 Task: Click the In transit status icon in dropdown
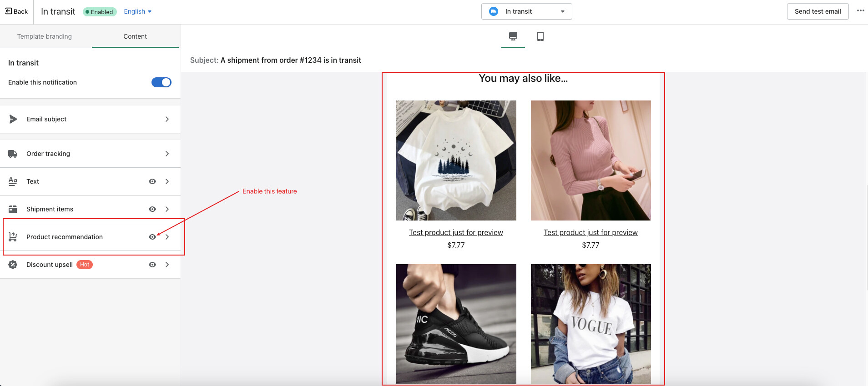[x=494, y=11]
